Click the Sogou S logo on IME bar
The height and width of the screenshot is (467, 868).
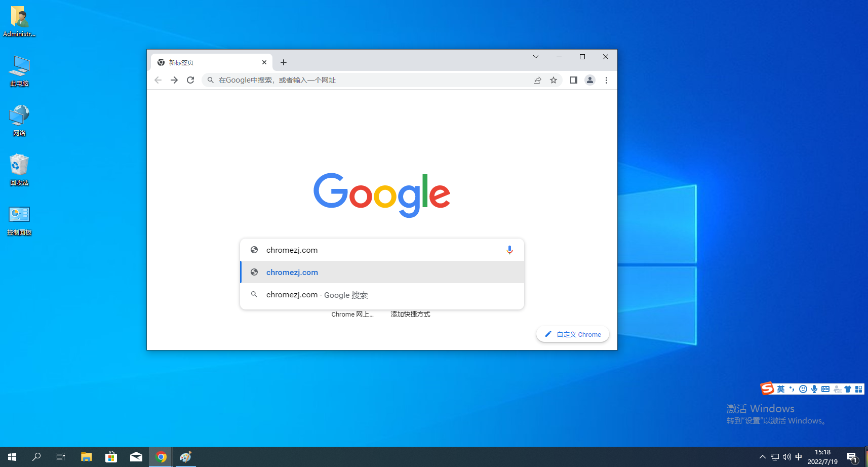(768, 388)
